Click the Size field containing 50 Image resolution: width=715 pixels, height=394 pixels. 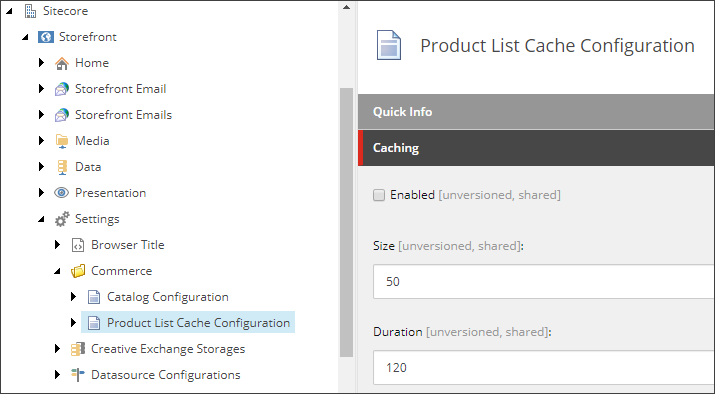(544, 282)
